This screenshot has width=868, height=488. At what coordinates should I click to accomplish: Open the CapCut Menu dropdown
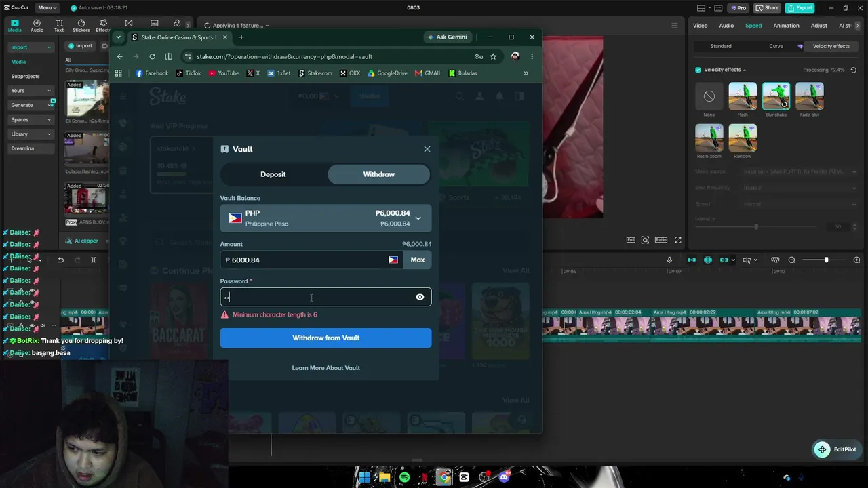tap(47, 8)
